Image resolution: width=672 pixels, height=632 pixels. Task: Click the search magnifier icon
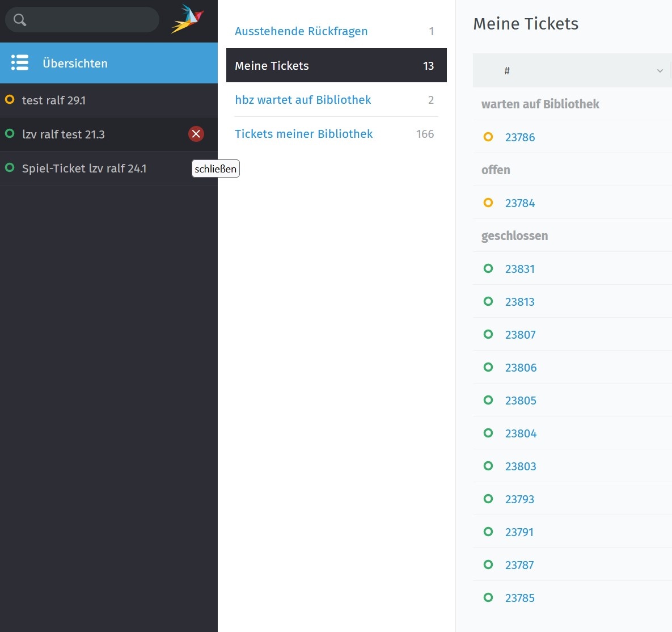pyautogui.click(x=20, y=20)
